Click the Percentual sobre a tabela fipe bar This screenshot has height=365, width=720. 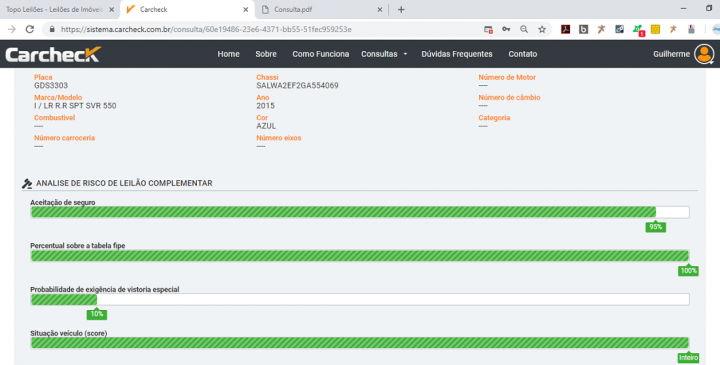pyautogui.click(x=360, y=256)
